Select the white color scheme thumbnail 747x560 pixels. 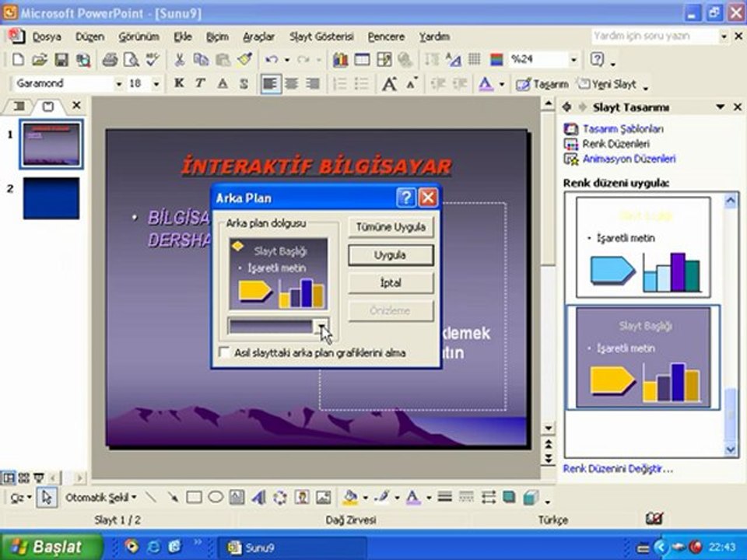pos(644,247)
